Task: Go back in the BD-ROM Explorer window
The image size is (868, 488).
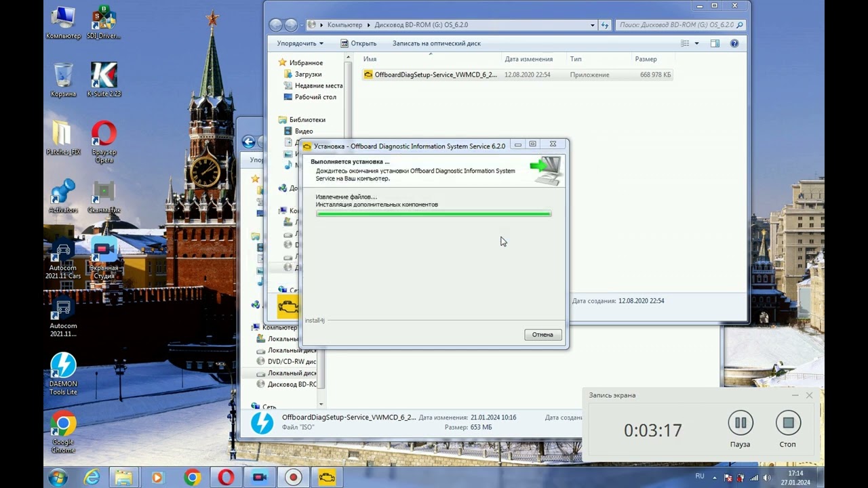Action: coord(275,25)
